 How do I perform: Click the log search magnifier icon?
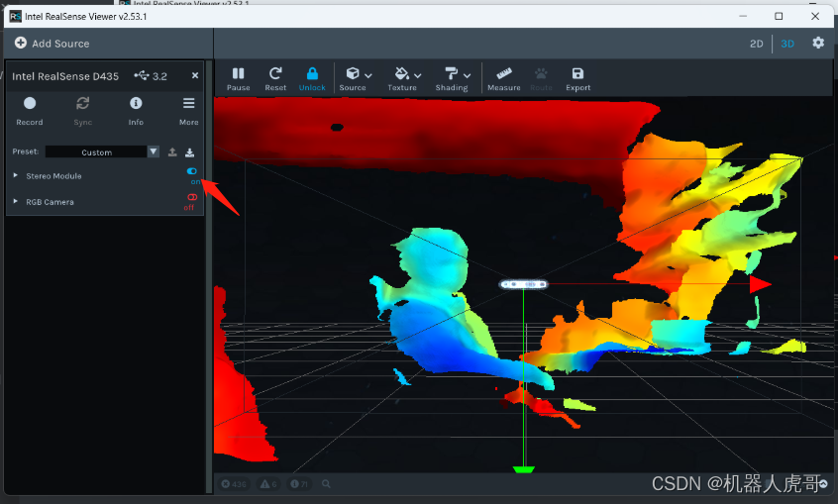point(326,484)
